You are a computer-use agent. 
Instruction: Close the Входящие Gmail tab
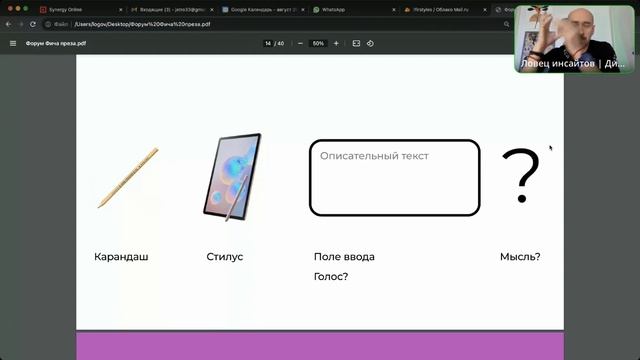click(x=212, y=9)
